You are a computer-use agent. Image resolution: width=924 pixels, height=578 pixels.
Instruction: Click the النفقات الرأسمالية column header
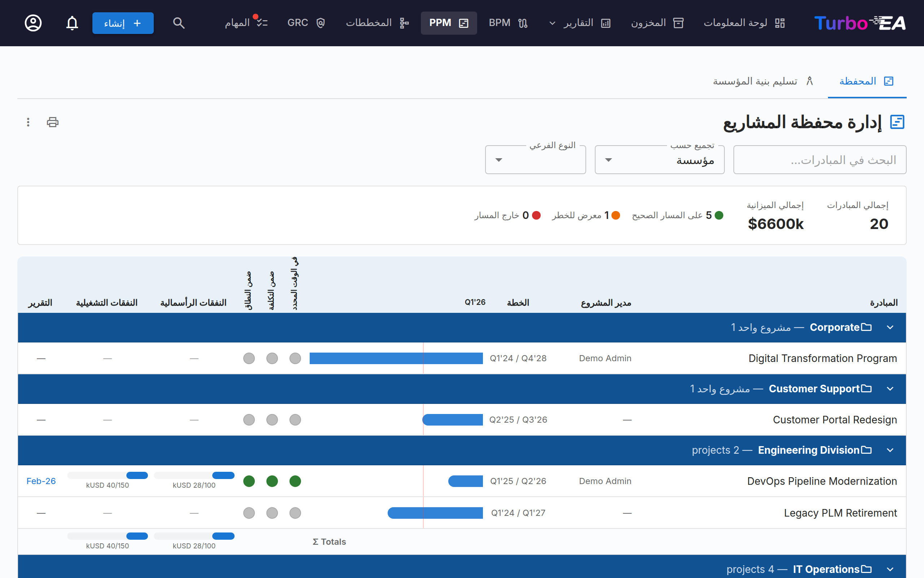coord(193,303)
